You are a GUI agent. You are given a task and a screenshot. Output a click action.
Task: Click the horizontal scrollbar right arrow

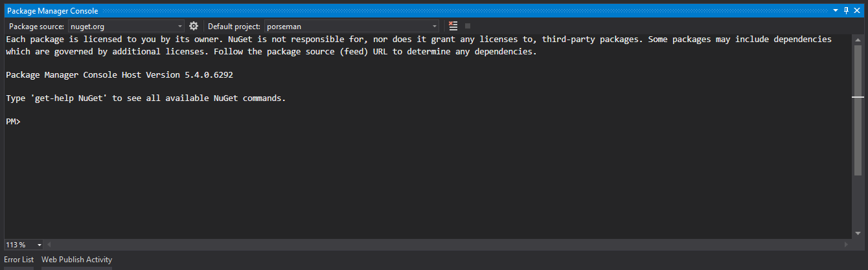847,245
